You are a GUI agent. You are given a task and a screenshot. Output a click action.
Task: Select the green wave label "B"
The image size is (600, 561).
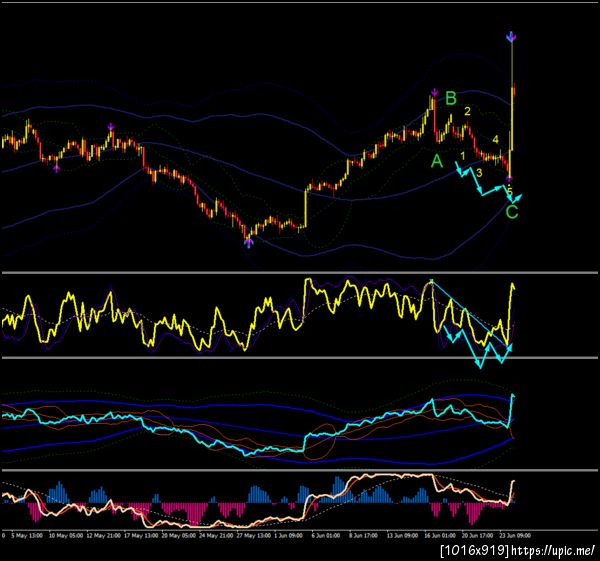pos(451,98)
